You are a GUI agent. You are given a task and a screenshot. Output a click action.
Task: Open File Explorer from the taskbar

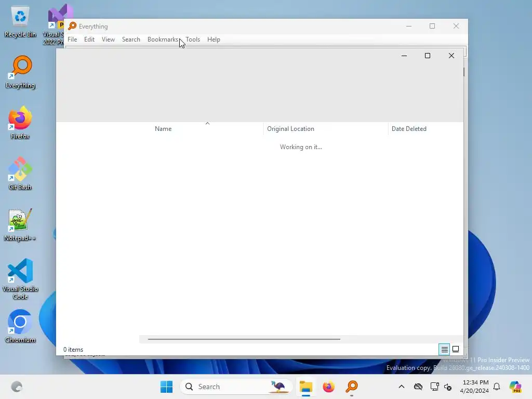(x=305, y=387)
